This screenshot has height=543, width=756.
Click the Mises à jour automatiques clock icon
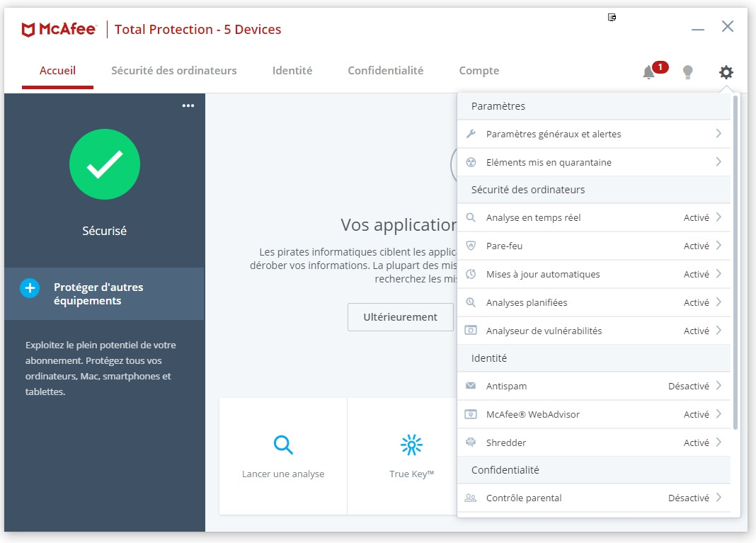coord(470,274)
